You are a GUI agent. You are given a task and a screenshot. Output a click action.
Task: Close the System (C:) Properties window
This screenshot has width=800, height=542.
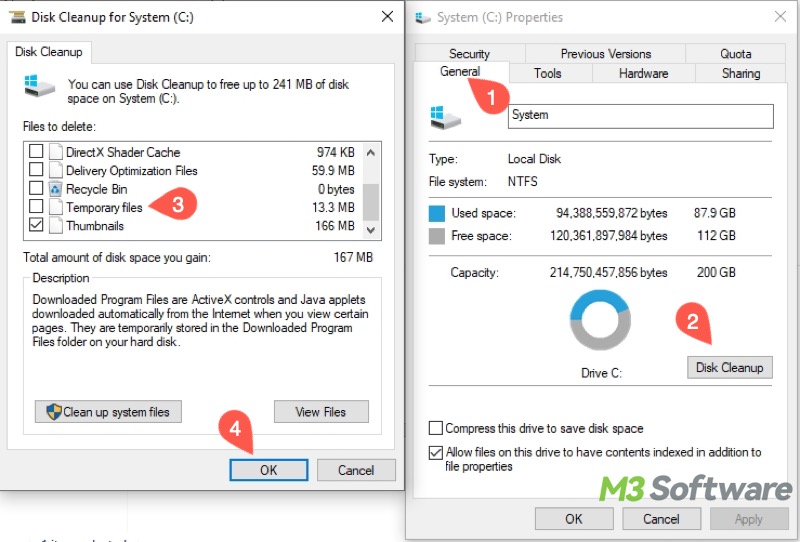[x=780, y=17]
